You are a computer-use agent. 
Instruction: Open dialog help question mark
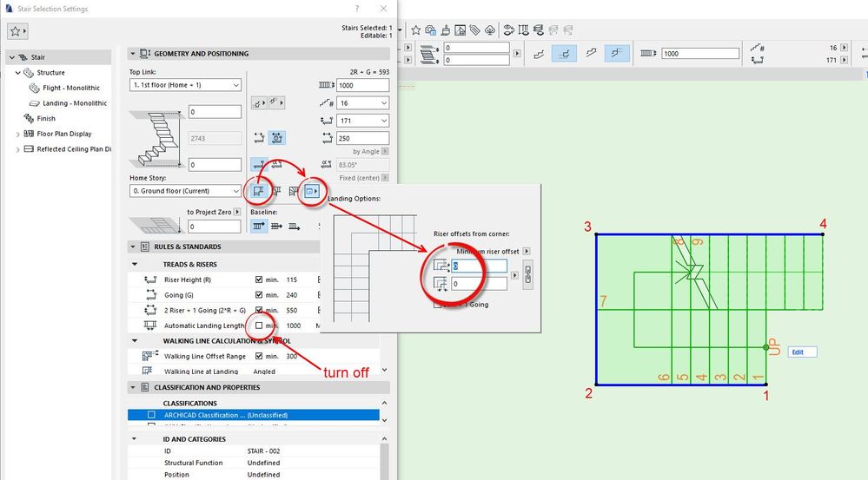(x=357, y=9)
